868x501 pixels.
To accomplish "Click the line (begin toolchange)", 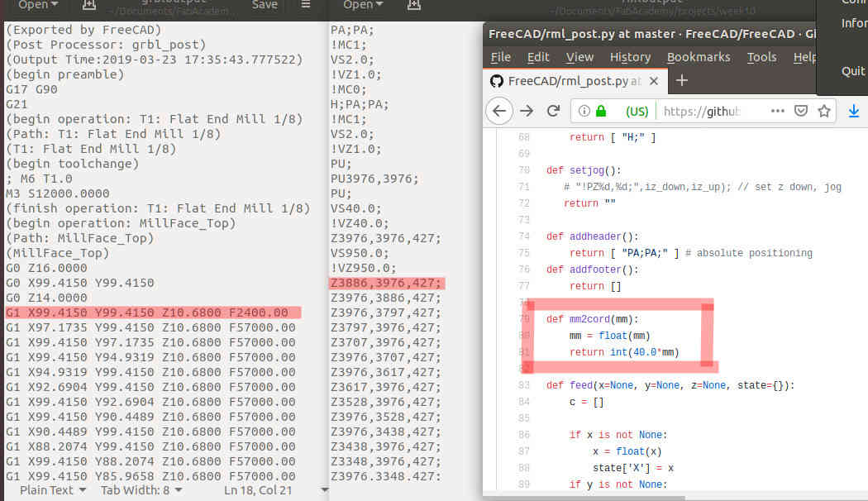I will (73, 164).
